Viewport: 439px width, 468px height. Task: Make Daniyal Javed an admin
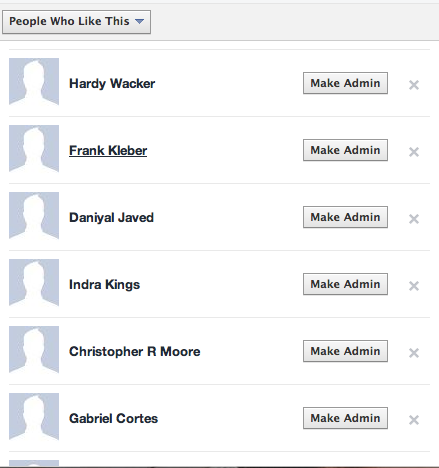[x=345, y=217]
